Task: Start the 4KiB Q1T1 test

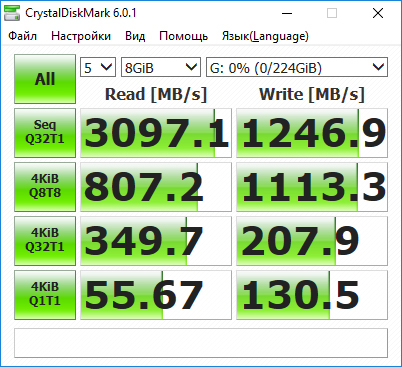Action: pos(45,295)
